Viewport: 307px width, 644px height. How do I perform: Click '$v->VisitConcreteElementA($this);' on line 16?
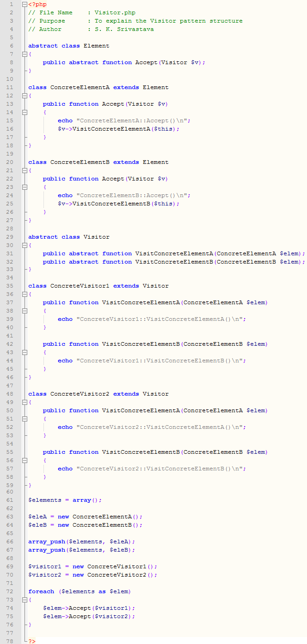tap(119, 129)
